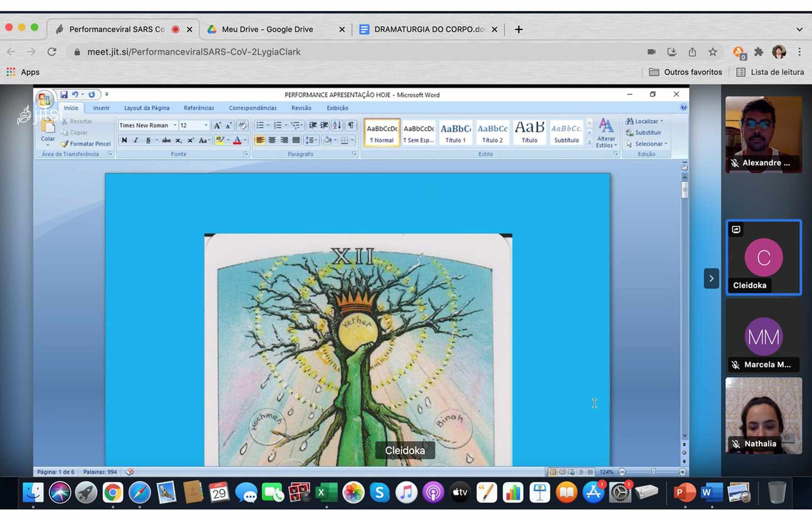Expand the font size 12 dropdown
This screenshot has height=520, width=812.
[x=206, y=125]
